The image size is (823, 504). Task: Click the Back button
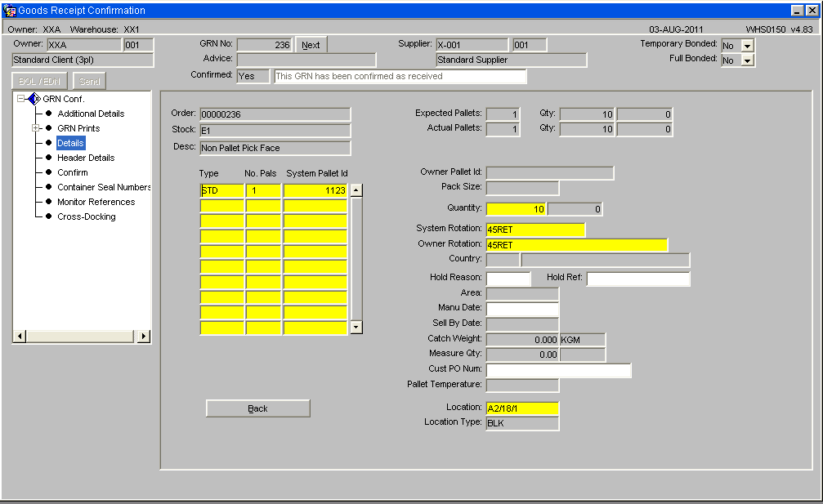(x=257, y=408)
